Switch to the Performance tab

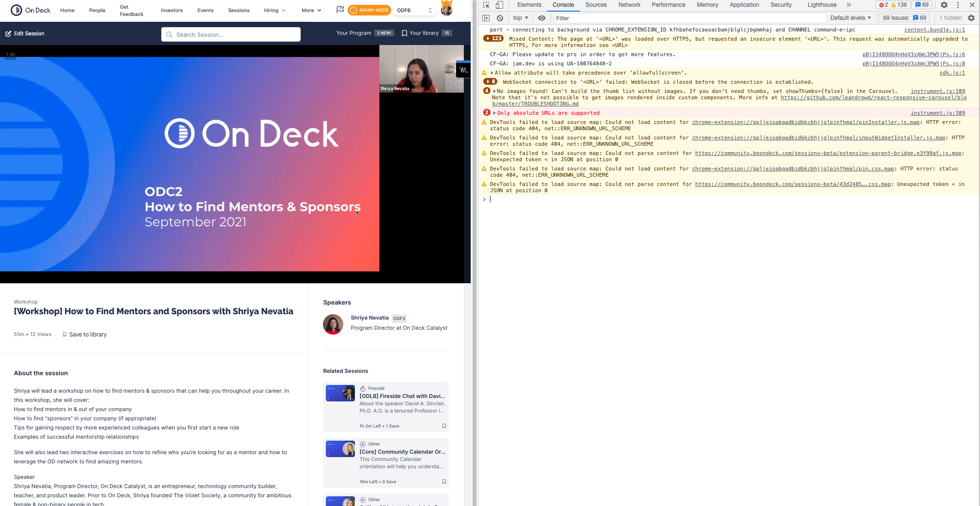point(669,5)
